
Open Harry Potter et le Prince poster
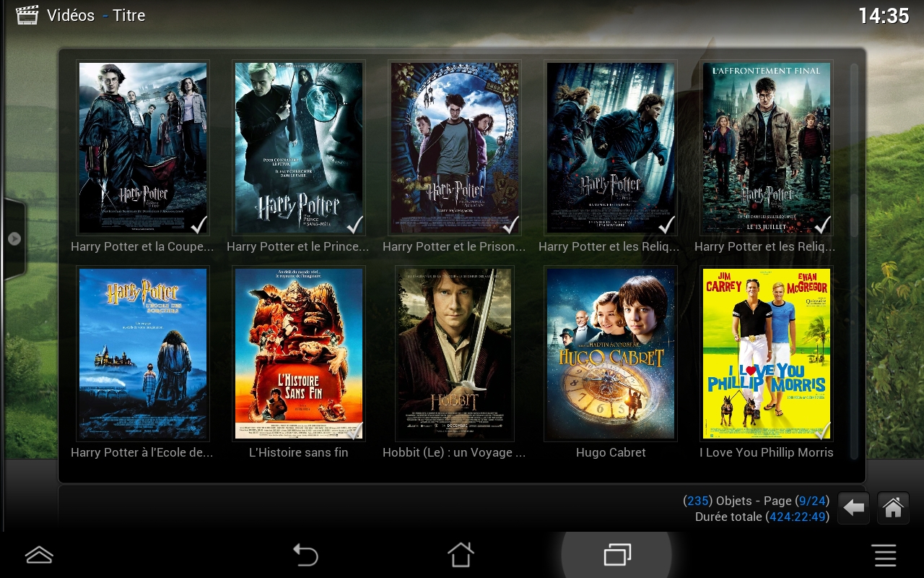coord(299,147)
